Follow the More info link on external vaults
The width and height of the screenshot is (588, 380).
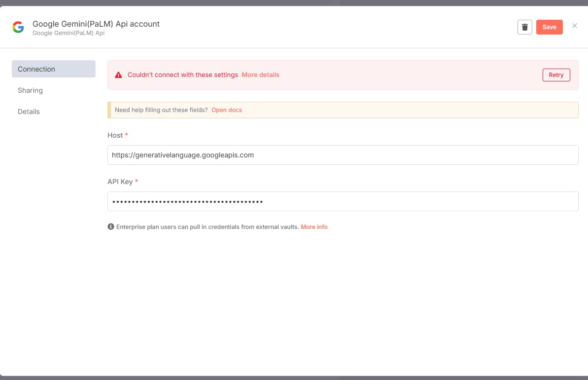(x=314, y=227)
